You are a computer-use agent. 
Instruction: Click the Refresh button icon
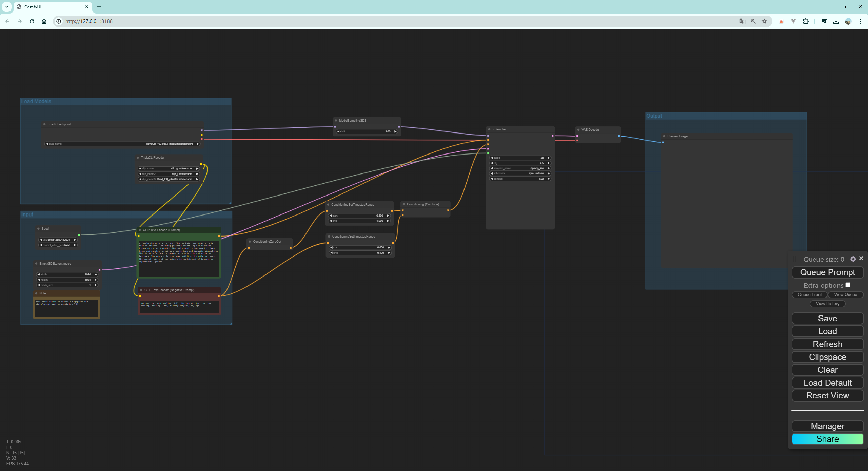click(x=827, y=344)
